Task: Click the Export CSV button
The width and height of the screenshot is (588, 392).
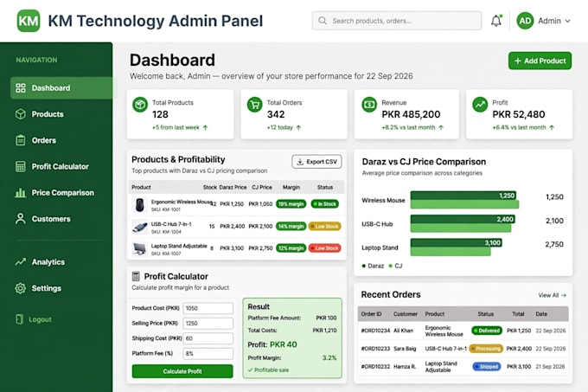Action: (316, 162)
